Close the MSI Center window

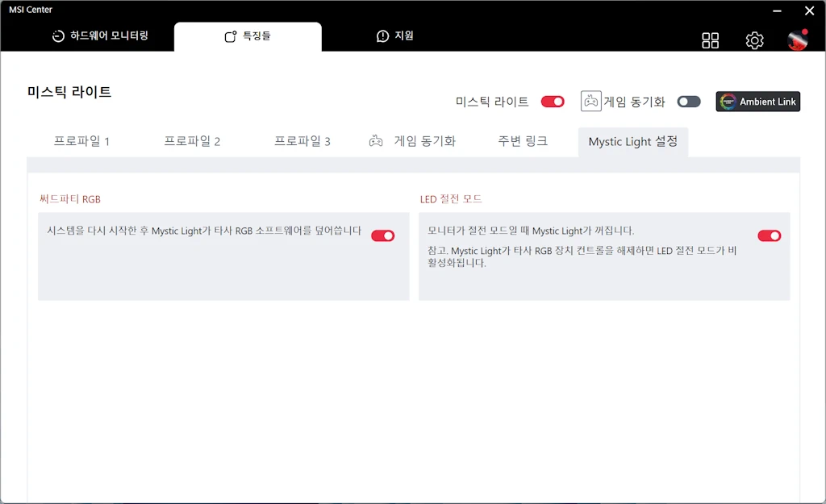tap(810, 10)
